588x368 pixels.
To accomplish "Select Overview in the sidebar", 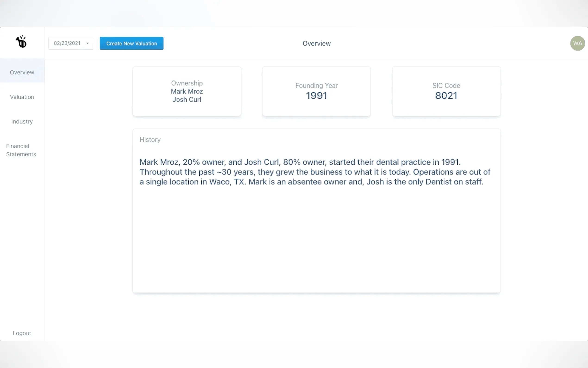I will coord(22,72).
